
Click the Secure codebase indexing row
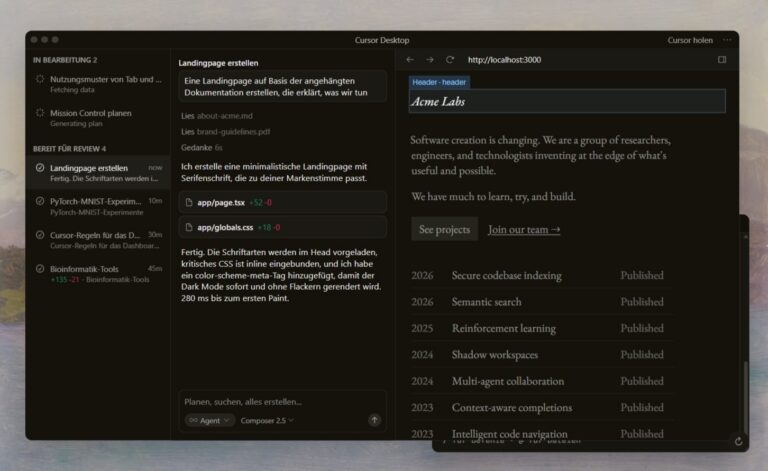click(540, 275)
